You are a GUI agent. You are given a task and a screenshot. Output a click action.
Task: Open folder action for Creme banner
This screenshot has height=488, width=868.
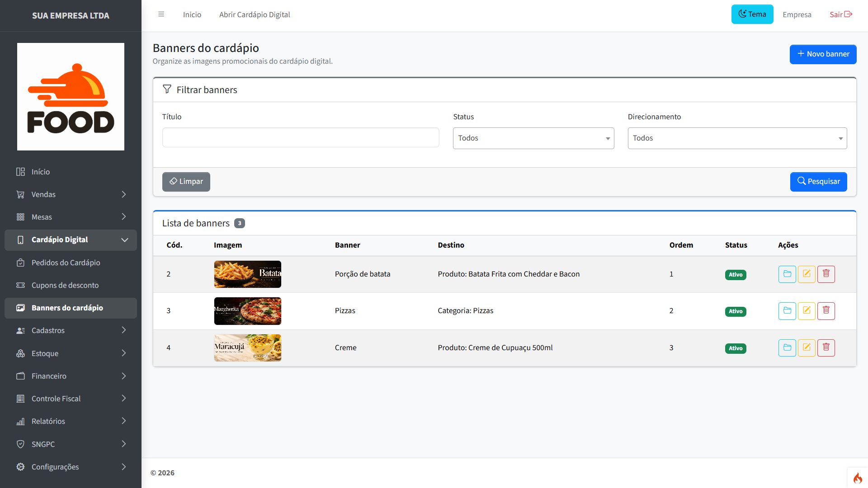(787, 348)
